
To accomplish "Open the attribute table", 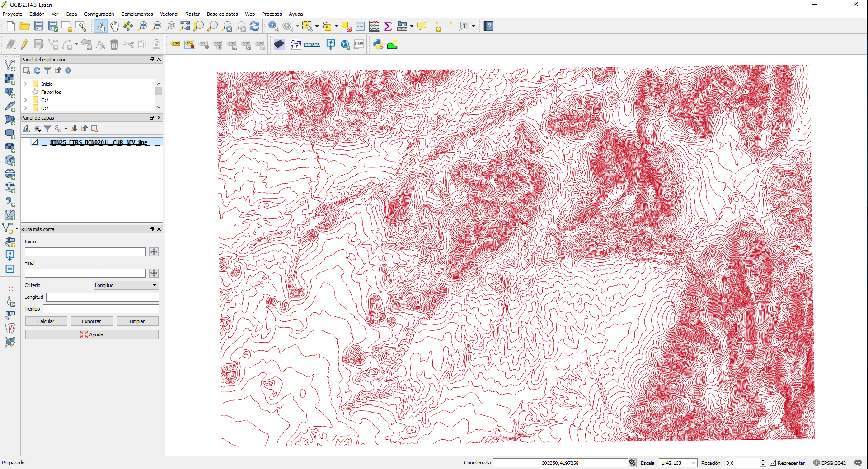I will [360, 26].
